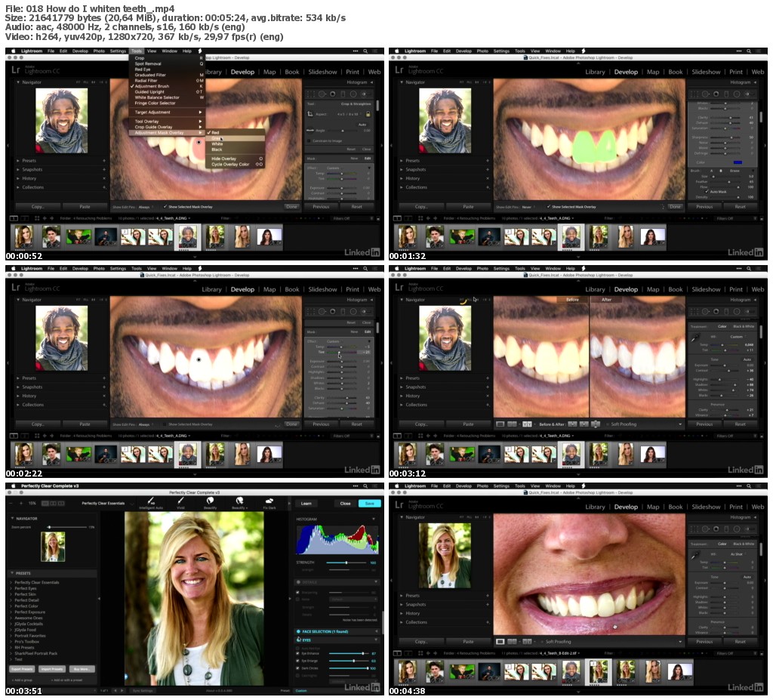Image resolution: width=773 pixels, height=700 pixels.
Task: Pick the Graduated Filter icon in 00:01:32 frame
Action: point(726,94)
